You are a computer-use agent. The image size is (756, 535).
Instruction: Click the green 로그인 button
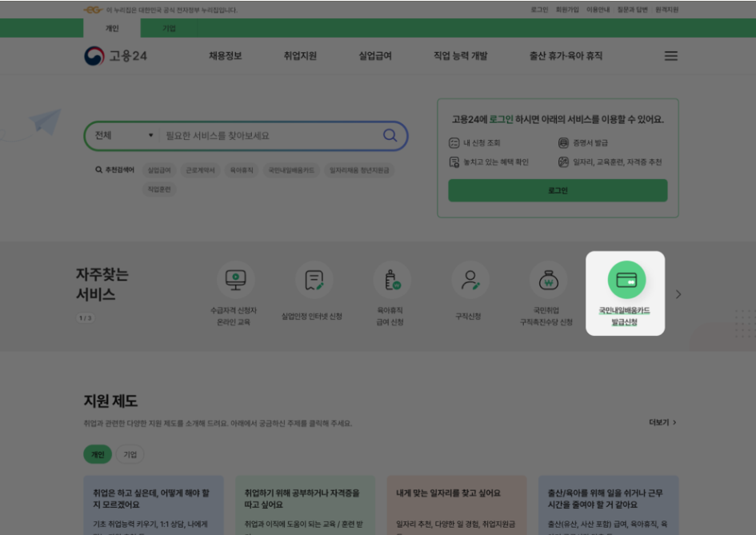(x=558, y=190)
